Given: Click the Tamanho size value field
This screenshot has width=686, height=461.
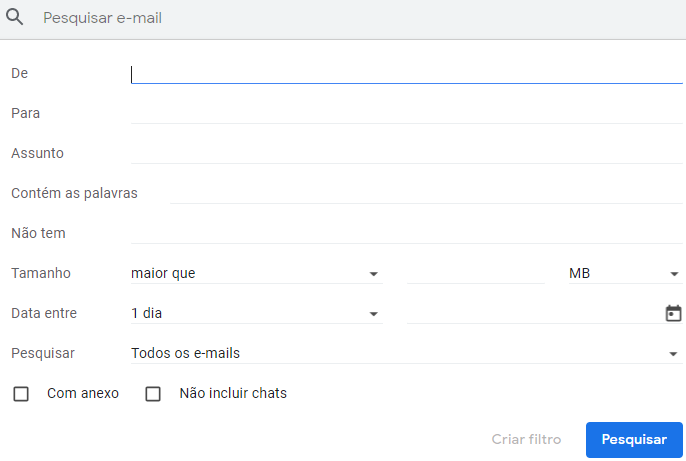Looking at the screenshot, I should coord(475,273).
